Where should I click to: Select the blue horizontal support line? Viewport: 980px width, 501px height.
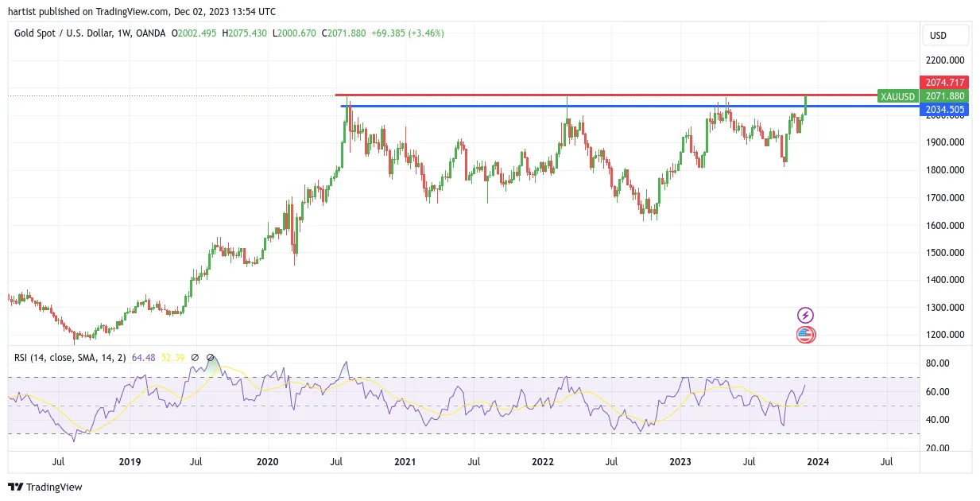pyautogui.click(x=628, y=106)
